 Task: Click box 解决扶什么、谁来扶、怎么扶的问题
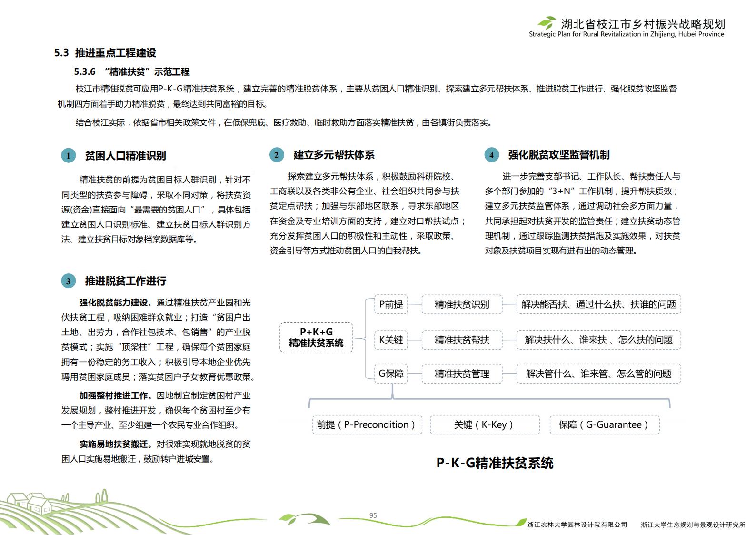click(x=598, y=340)
